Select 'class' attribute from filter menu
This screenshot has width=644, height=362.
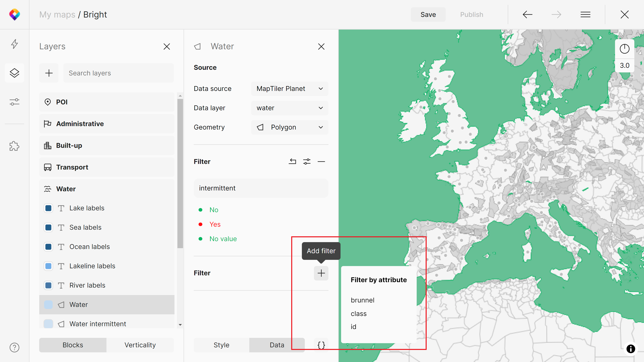click(x=358, y=314)
